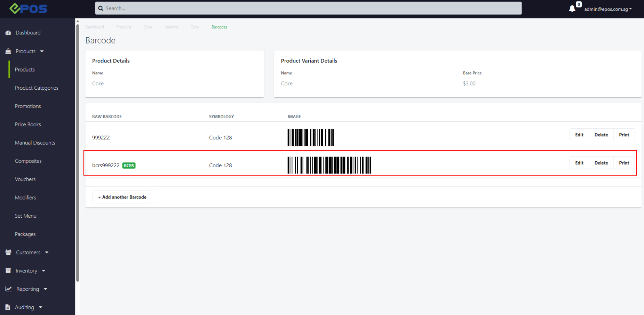Open the admin@epos.com.sg account dropdown
This screenshot has width=644, height=315.
click(608, 9)
